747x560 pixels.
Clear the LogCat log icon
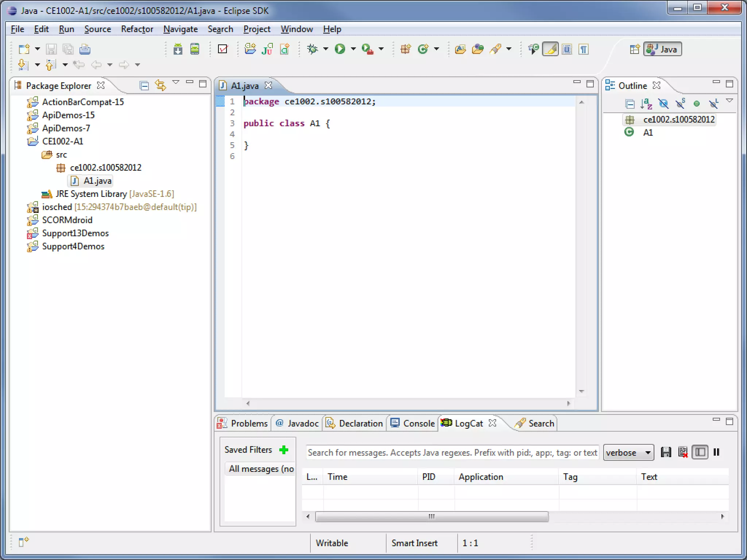[683, 452]
